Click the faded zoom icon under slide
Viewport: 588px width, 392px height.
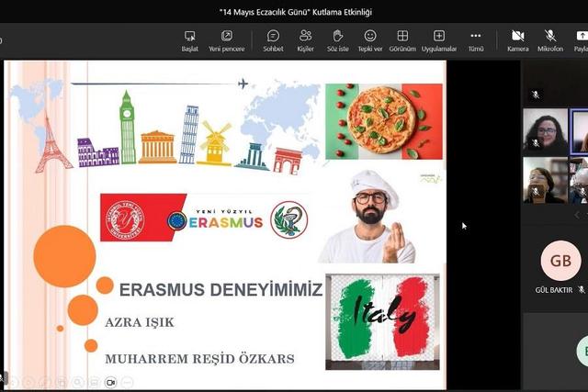[77, 382]
